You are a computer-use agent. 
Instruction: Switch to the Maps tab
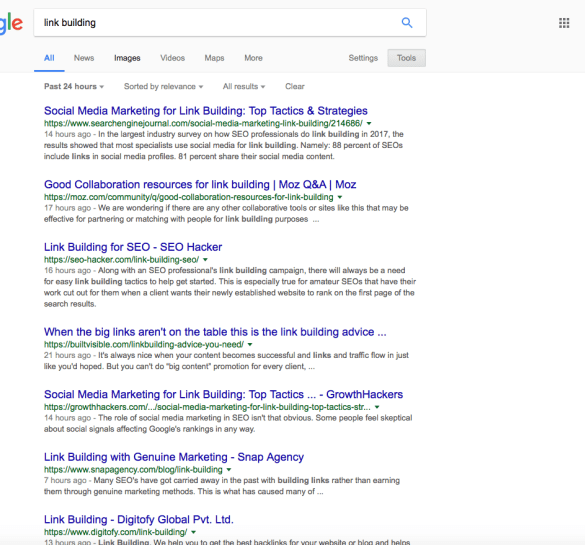coord(214,58)
